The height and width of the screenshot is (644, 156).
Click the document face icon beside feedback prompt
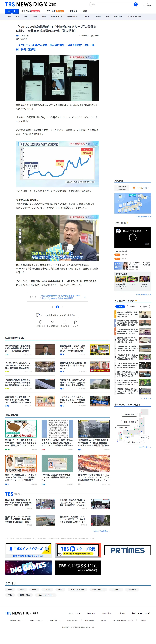pyautogui.click(x=38, y=315)
